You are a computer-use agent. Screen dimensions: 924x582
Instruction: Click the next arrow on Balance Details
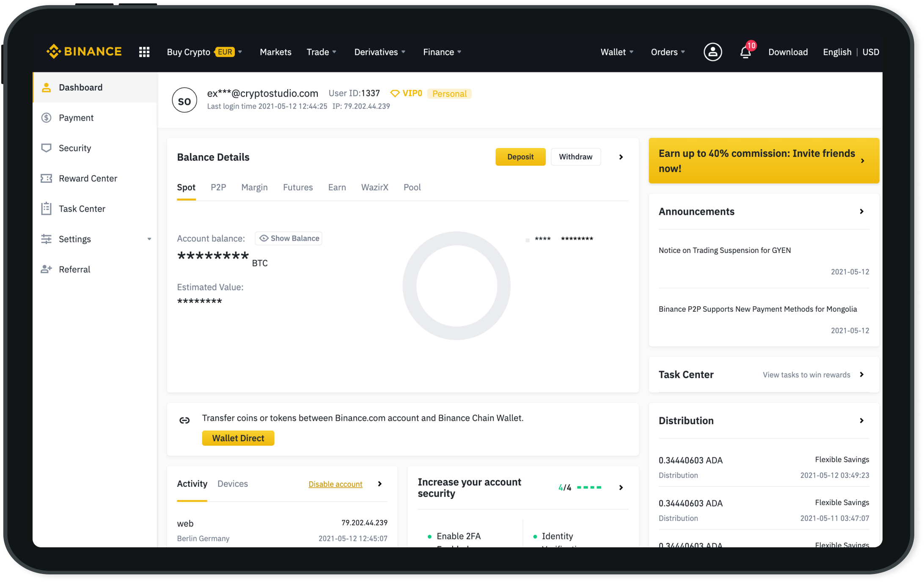(x=621, y=157)
